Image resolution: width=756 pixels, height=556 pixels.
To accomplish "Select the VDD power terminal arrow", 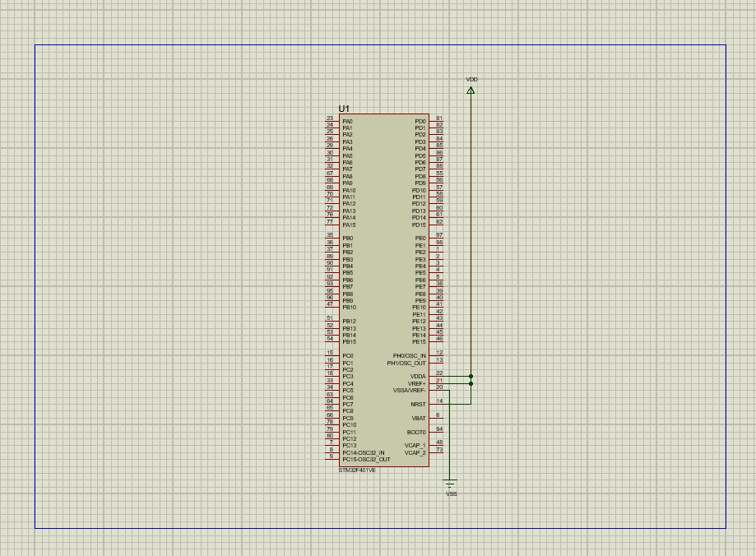I will [471, 90].
